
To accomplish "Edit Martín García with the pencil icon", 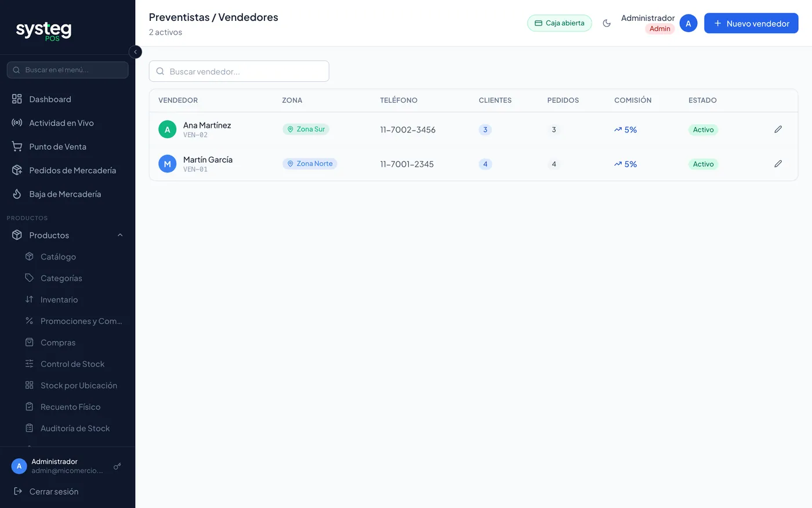I will click(x=778, y=164).
